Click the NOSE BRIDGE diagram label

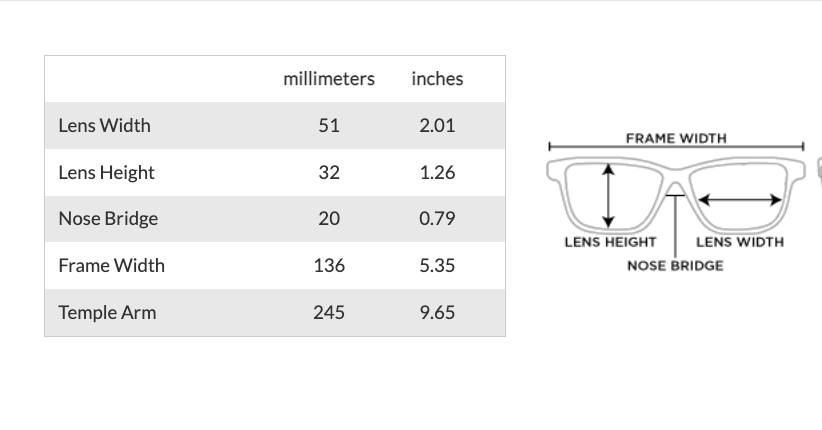pyautogui.click(x=675, y=266)
